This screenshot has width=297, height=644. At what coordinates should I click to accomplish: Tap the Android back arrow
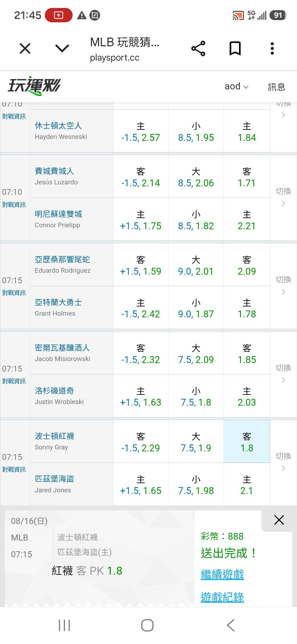click(231, 625)
